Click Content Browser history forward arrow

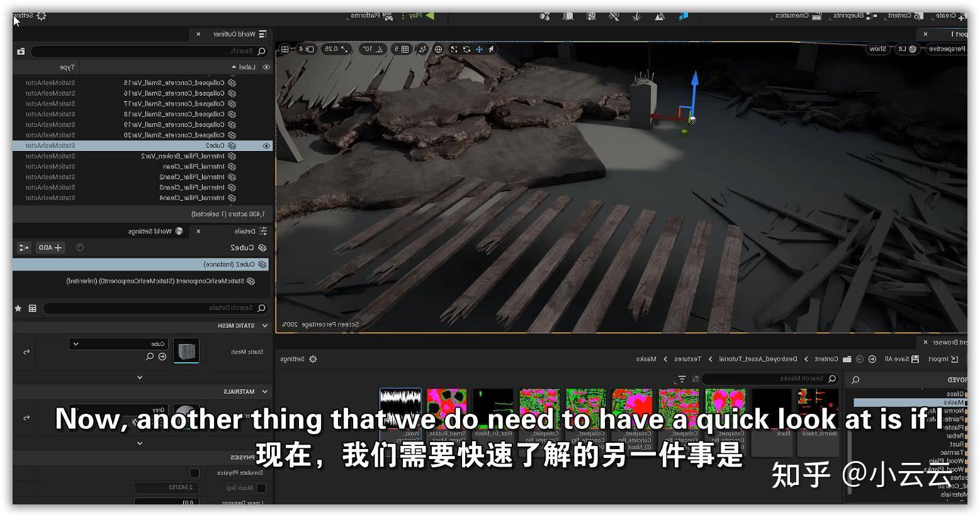click(x=860, y=359)
